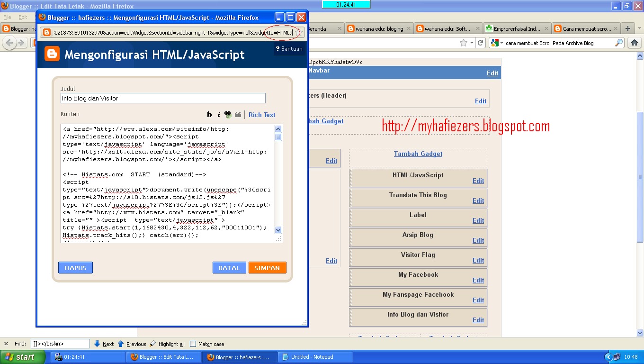Close the Cara membuat scro... tab
Screen dimensions: 644x364
(x=615, y=28)
